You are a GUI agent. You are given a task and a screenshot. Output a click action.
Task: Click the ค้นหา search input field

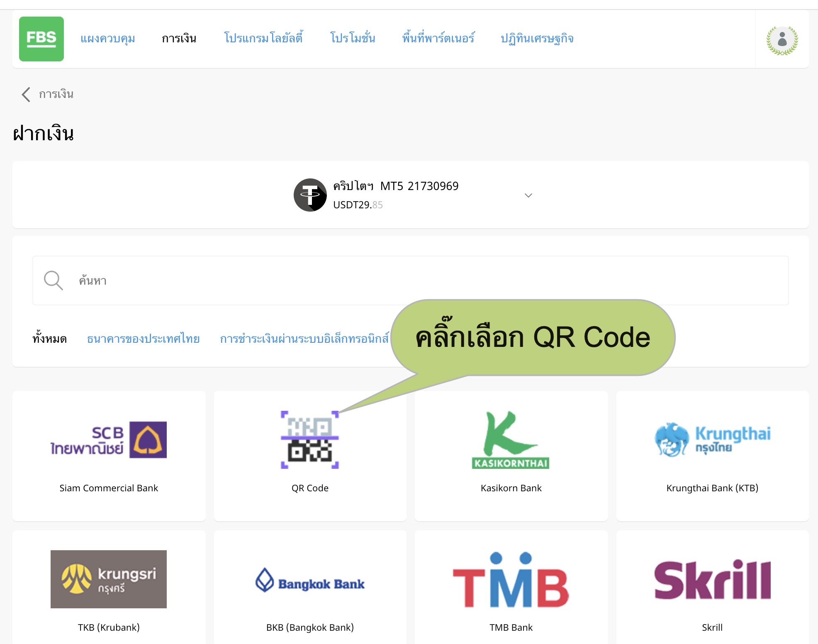(x=411, y=281)
